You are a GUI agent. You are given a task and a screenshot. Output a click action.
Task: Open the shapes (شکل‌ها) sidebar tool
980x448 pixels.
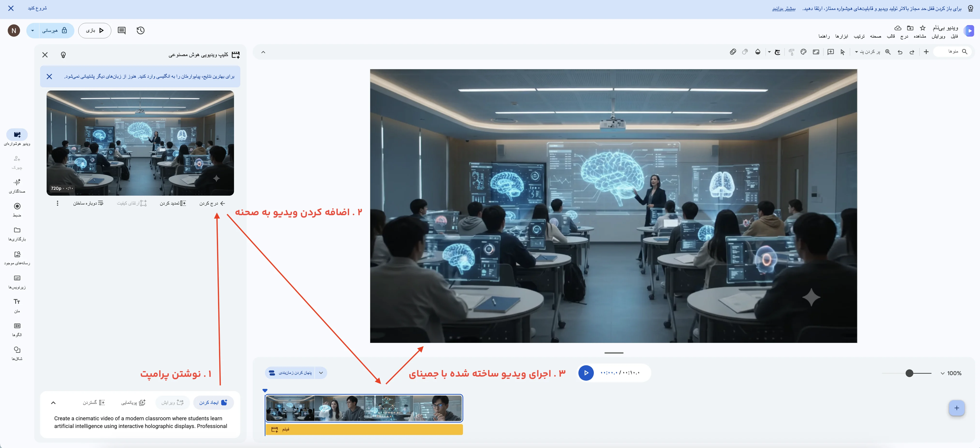[17, 353]
